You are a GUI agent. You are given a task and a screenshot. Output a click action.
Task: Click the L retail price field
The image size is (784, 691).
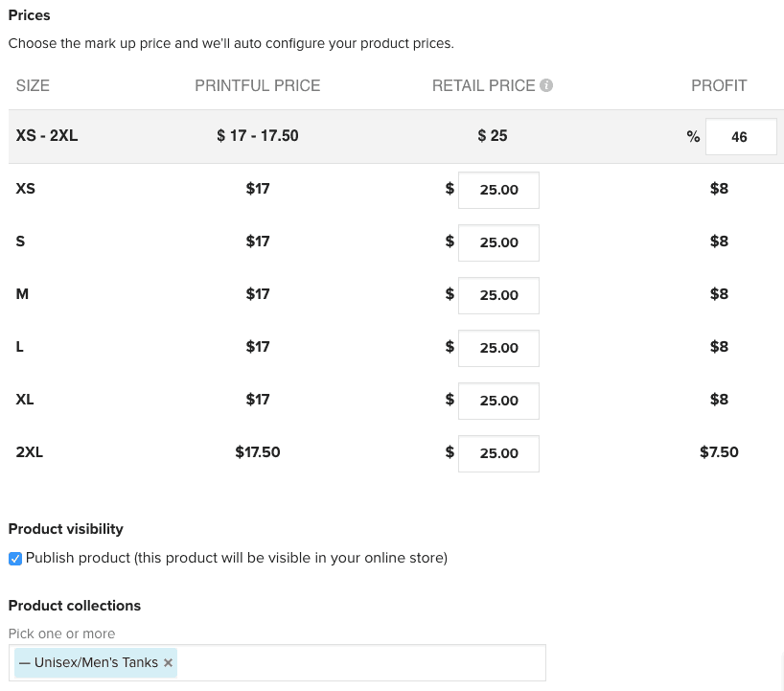tap(498, 348)
